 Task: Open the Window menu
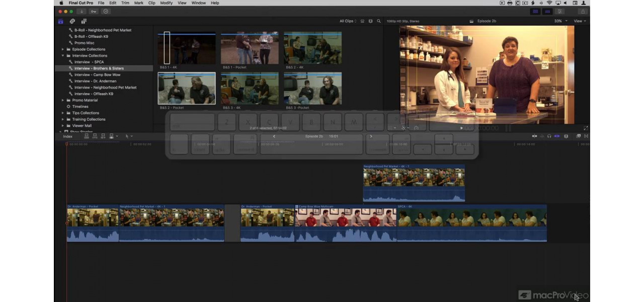coord(198,3)
